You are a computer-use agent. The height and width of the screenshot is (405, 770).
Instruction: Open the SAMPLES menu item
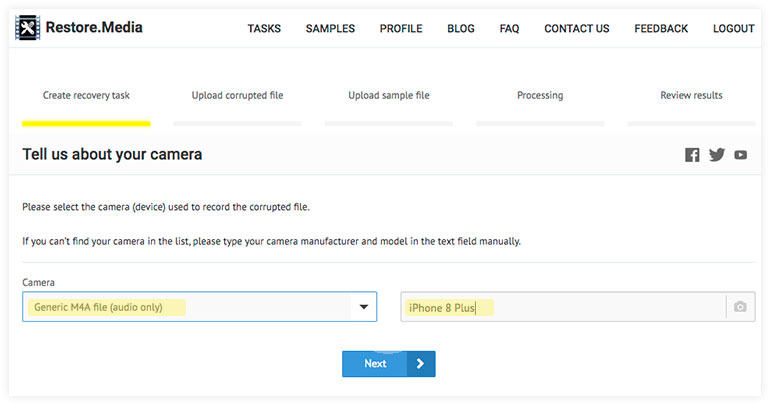(x=330, y=28)
